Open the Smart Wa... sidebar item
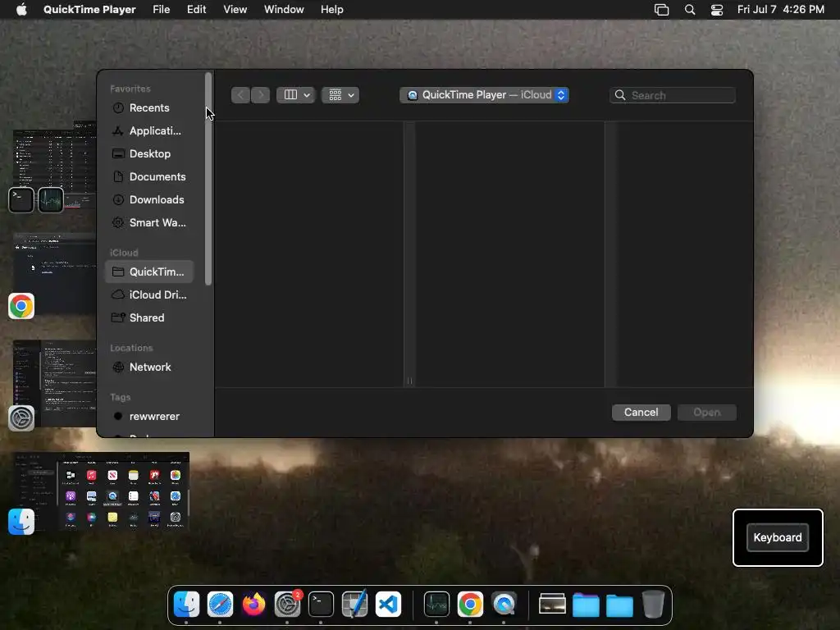This screenshot has height=630, width=840. pos(149,223)
